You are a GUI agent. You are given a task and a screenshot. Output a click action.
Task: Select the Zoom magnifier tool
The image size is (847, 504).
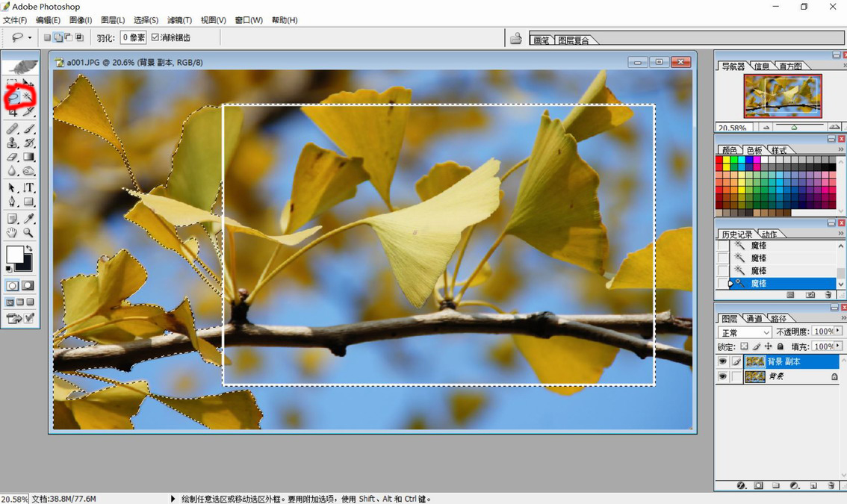(28, 233)
